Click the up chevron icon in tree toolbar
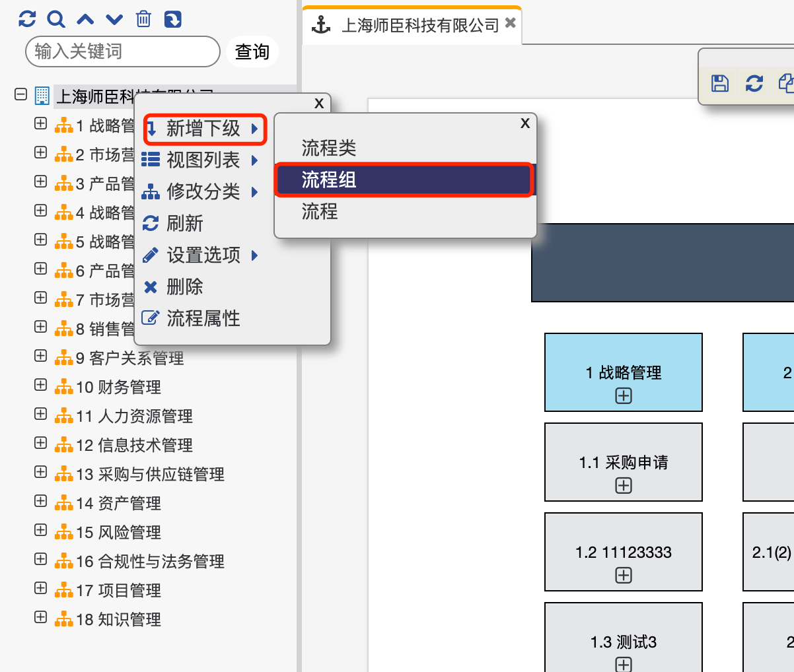This screenshot has width=794, height=672. click(x=85, y=19)
